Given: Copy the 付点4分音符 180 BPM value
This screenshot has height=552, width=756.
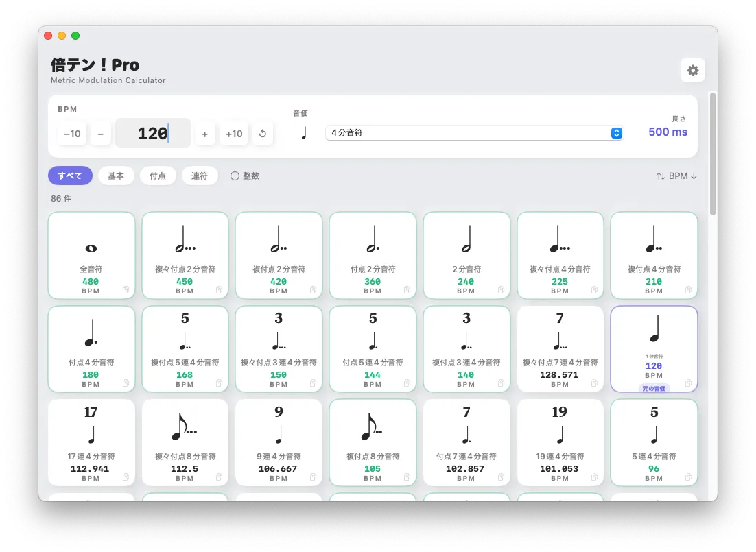Looking at the screenshot, I should [126, 383].
